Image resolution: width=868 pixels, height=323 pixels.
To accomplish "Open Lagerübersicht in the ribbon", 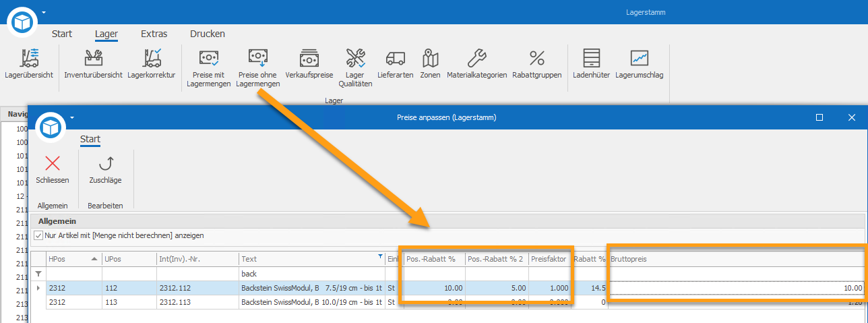I will click(x=29, y=63).
